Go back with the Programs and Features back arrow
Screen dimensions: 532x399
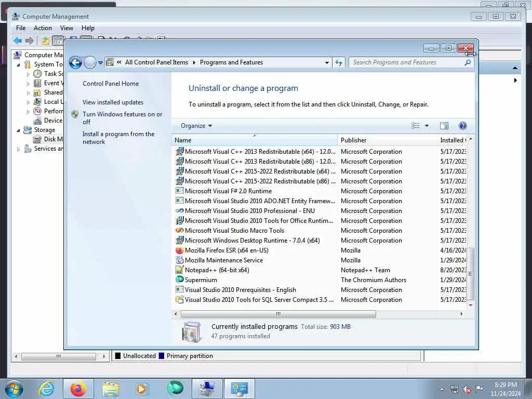(x=75, y=62)
